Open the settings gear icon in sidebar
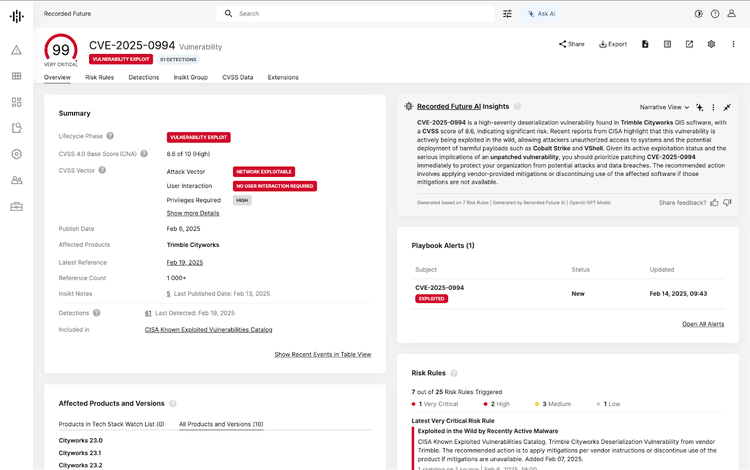Viewport: 750px width, 470px height. click(17, 154)
